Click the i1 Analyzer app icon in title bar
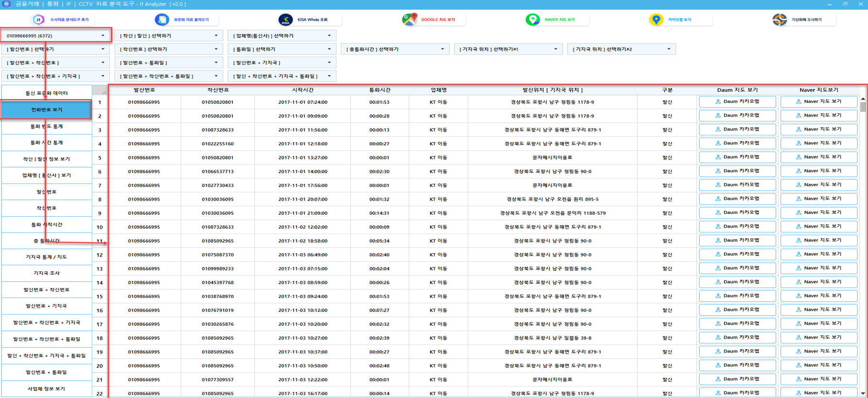Viewport: 868px width, 398px height. click(x=7, y=4)
